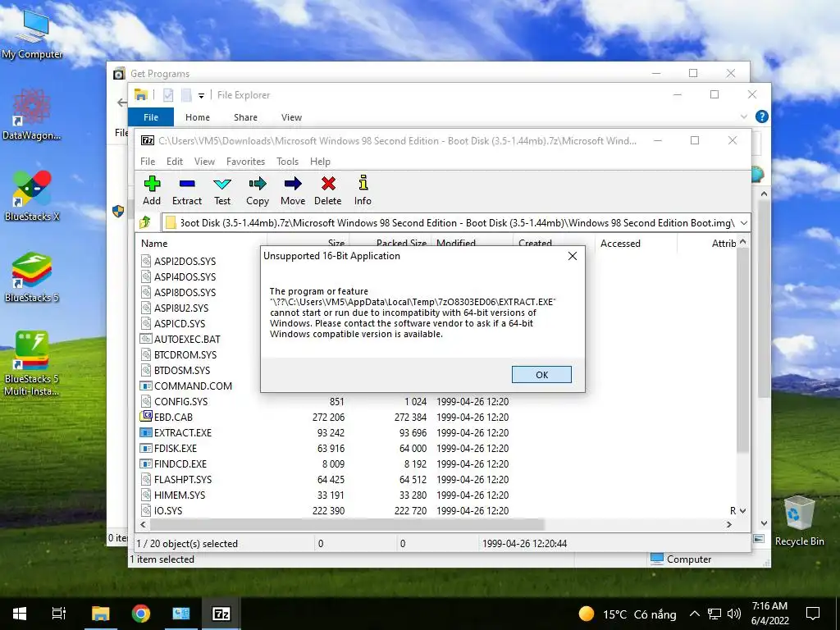This screenshot has height=630, width=840.
Task: Select the BlueStacks X desktop icon
Action: (x=32, y=195)
